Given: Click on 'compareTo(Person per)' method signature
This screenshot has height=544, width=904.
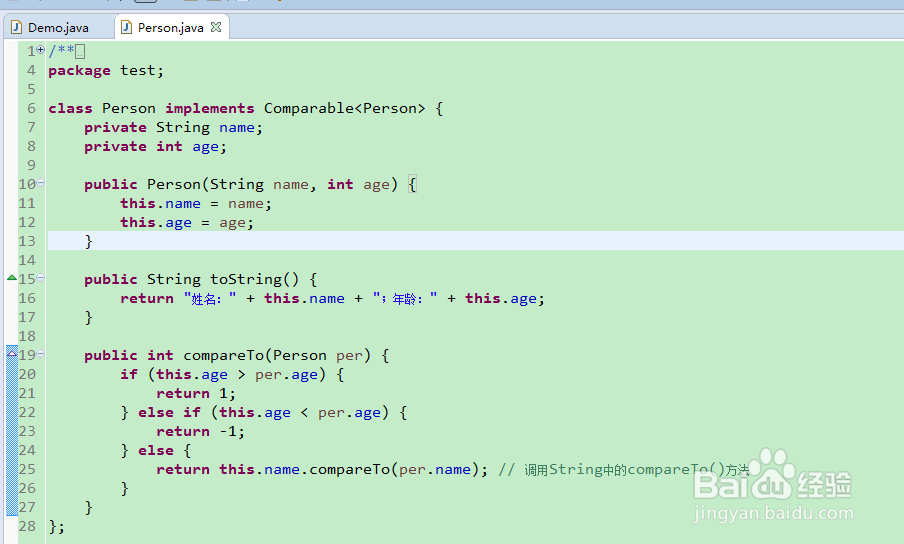Looking at the screenshot, I should point(277,356).
